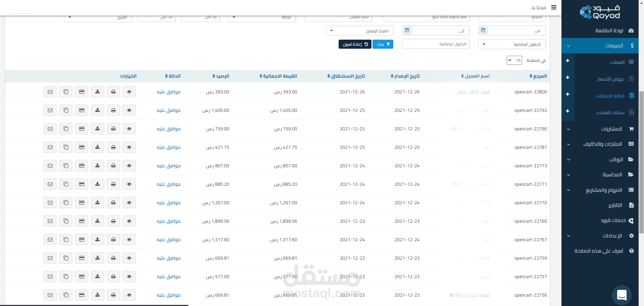Add a new customer with the العملاء plus icon

click(x=567, y=61)
